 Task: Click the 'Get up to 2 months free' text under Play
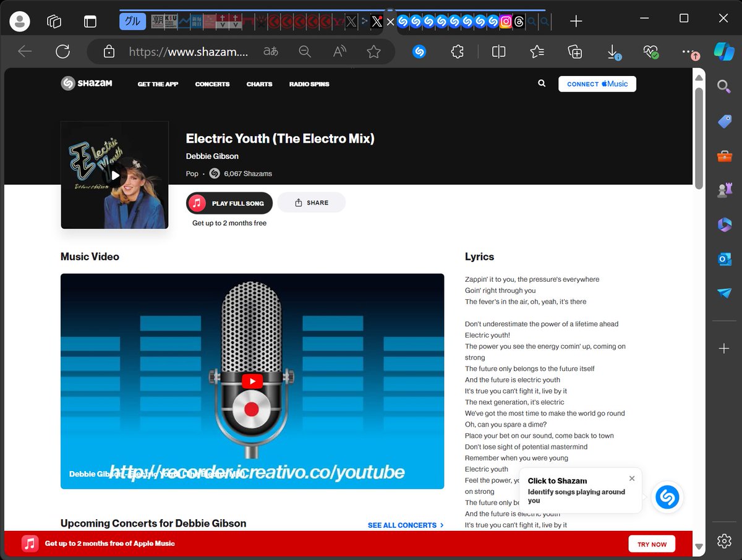click(x=229, y=223)
